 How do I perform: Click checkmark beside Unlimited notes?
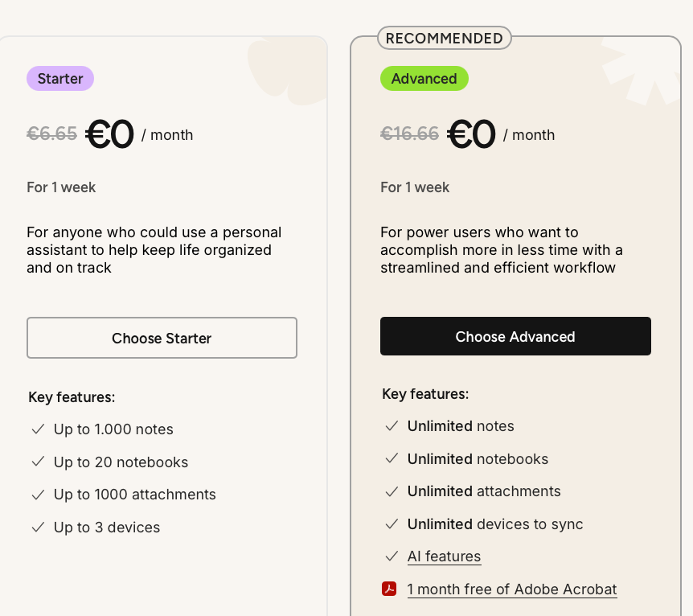point(392,426)
